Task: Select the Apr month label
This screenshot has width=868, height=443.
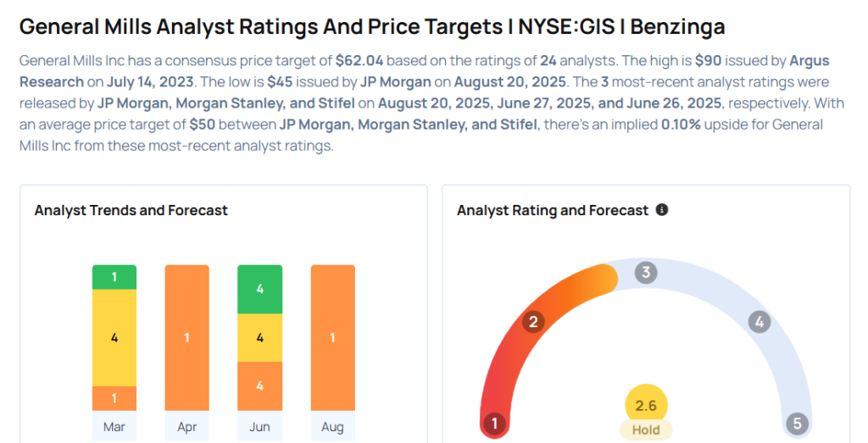Action: (187, 427)
